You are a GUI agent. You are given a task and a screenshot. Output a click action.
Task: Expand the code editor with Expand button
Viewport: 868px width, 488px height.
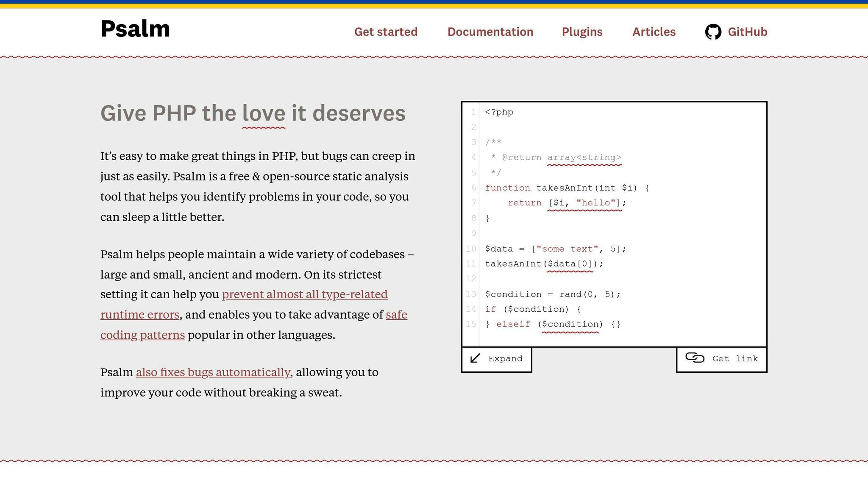pos(496,359)
